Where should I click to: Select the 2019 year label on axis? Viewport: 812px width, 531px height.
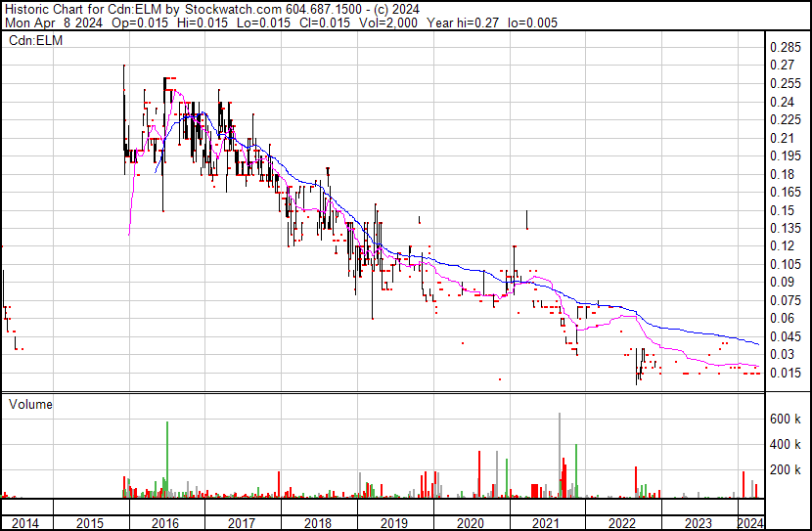tap(394, 523)
